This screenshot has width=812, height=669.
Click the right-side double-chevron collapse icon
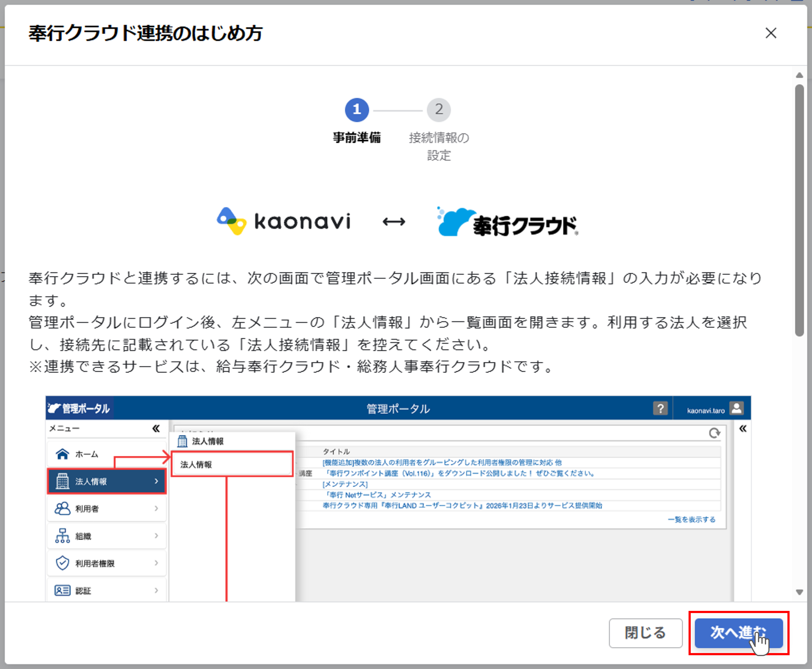click(743, 428)
